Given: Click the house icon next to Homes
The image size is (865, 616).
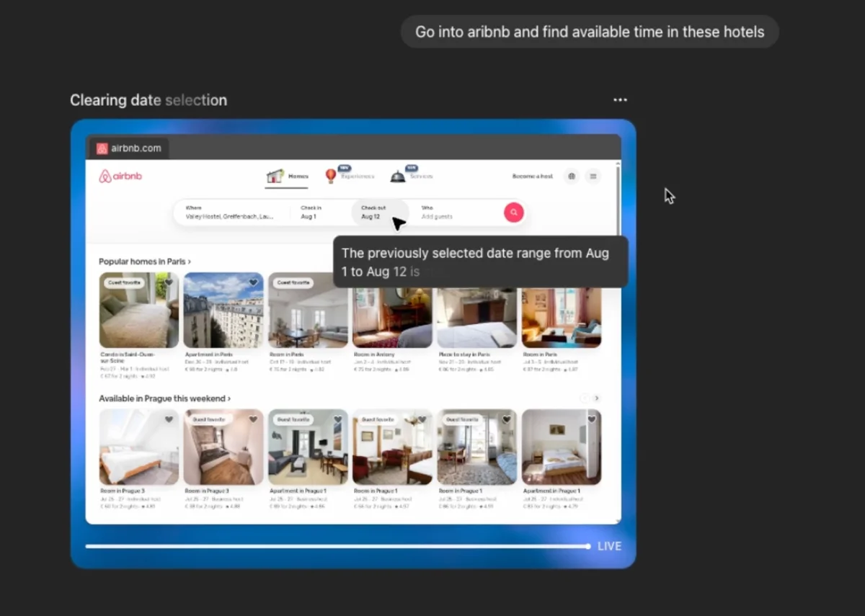Looking at the screenshot, I should coord(275,176).
